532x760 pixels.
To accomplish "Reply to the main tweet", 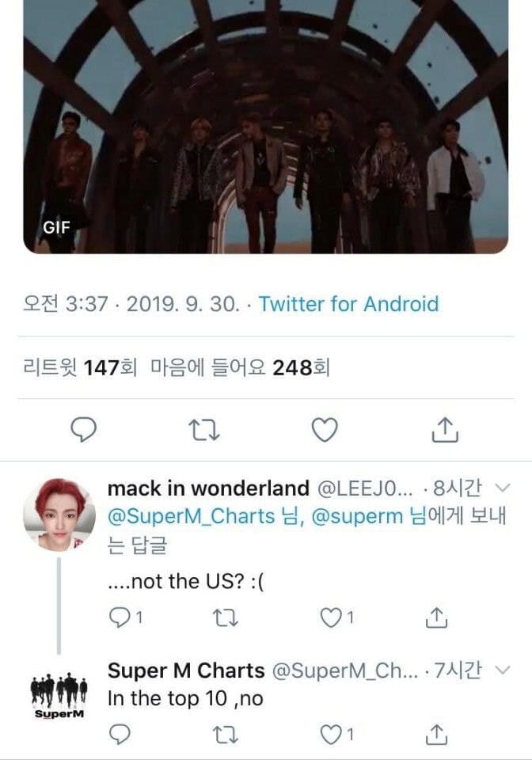I will (84, 429).
